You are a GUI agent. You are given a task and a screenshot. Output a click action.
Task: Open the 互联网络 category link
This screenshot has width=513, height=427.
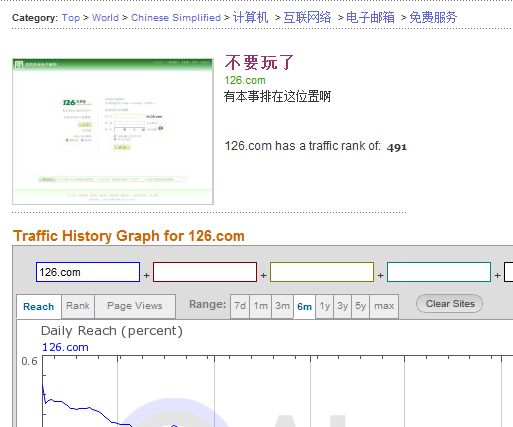307,17
